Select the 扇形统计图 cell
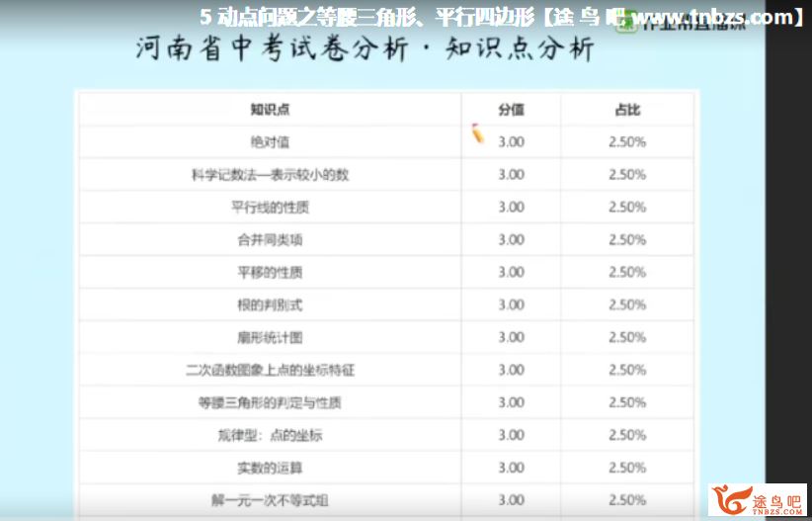This screenshot has height=521, width=812. (270, 338)
